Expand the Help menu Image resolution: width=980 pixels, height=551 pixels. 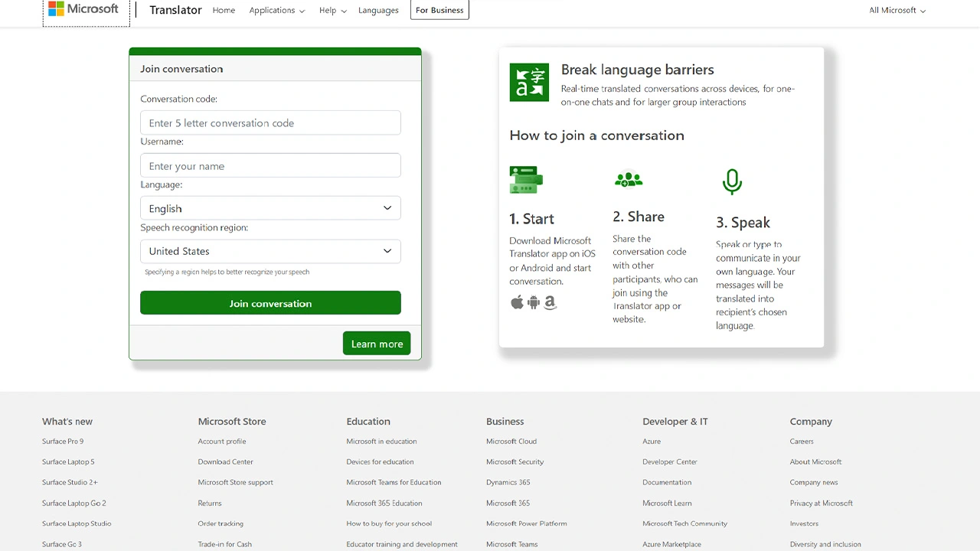click(x=332, y=11)
